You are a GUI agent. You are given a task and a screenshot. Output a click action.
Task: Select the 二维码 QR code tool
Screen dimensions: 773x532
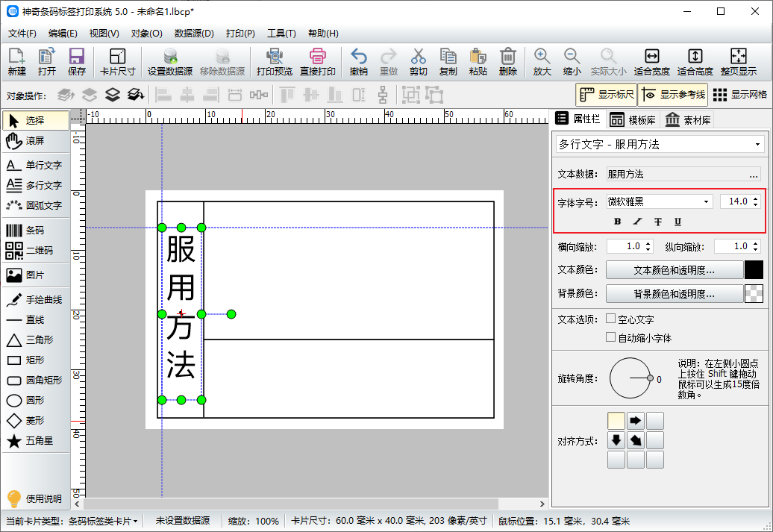(35, 251)
